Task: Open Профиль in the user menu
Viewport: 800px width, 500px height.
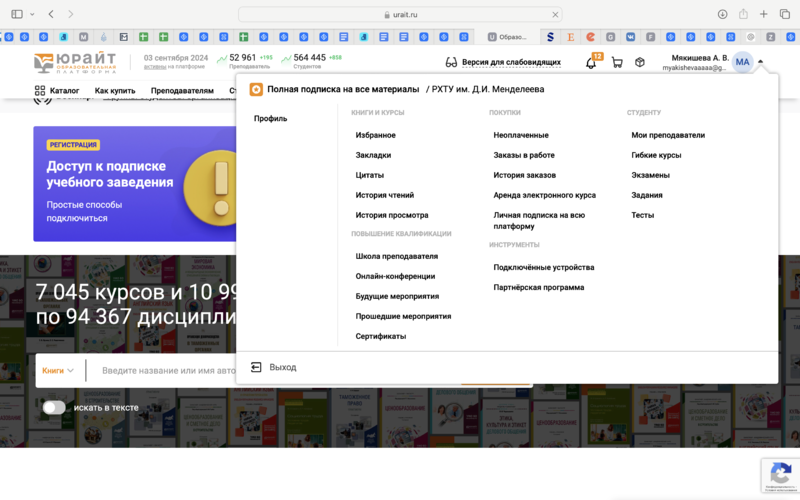Action: pos(270,118)
